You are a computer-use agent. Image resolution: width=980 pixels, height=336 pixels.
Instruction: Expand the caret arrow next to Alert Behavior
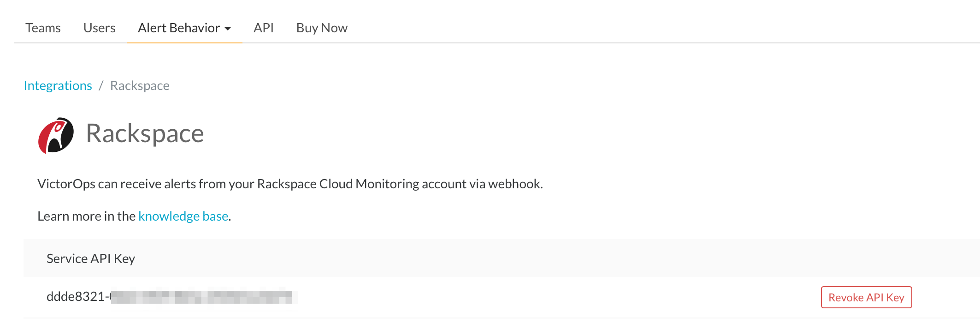click(x=229, y=29)
